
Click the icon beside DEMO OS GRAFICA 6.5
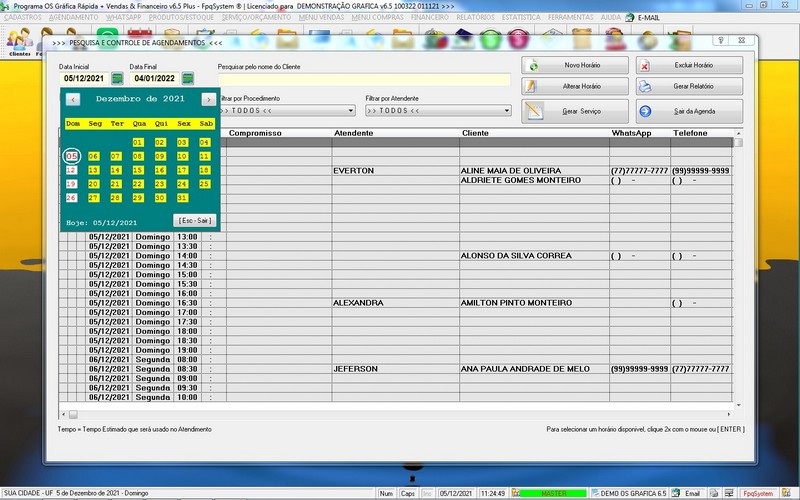[595, 493]
